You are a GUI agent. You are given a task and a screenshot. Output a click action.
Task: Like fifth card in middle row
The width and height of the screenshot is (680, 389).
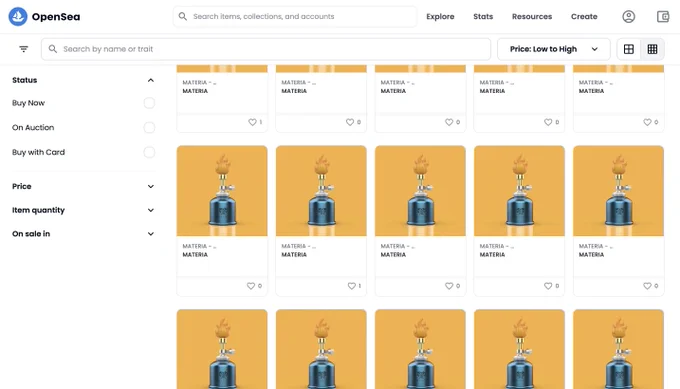point(647,286)
